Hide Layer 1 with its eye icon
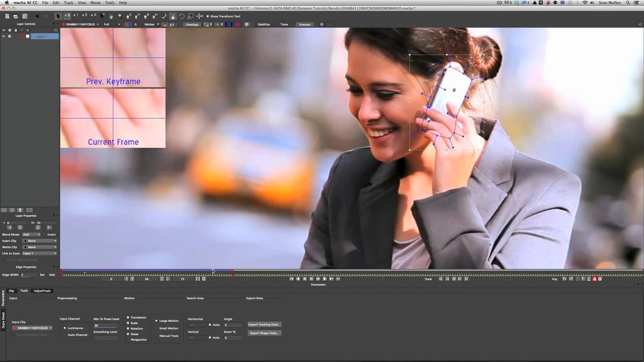 click(4, 36)
